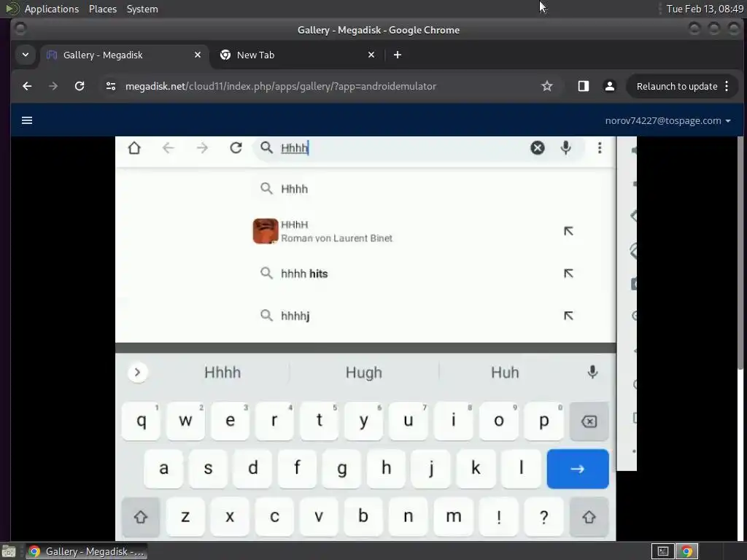
Task: Bookmark this page with the star icon
Action: [x=547, y=86]
